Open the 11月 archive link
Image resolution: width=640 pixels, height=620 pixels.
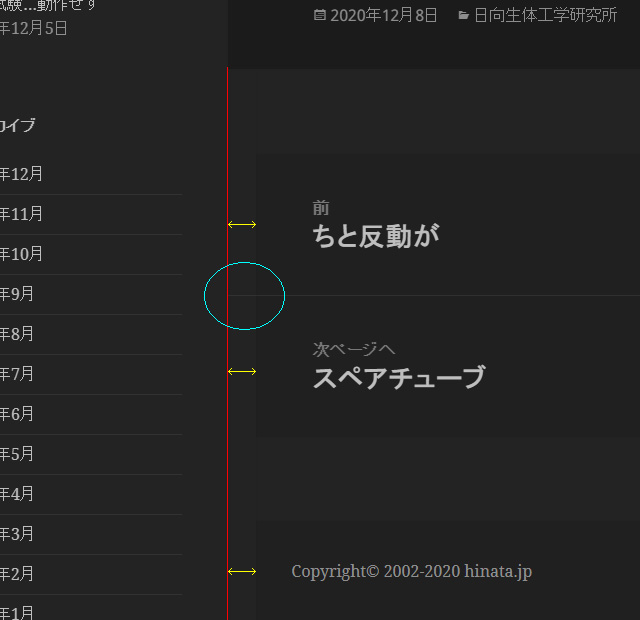pyautogui.click(x=21, y=214)
